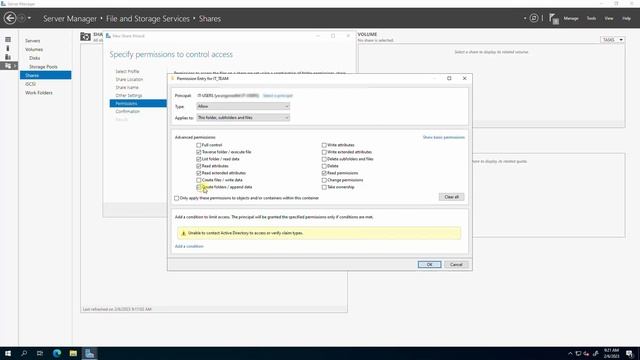The width and height of the screenshot is (640, 360).
Task: Open File Explorer from taskbar
Action: [x=73, y=353]
